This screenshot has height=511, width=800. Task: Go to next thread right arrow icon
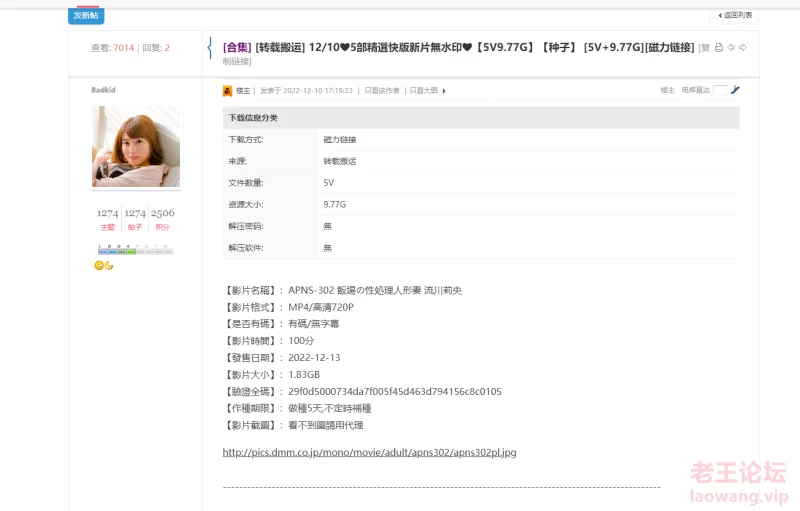click(743, 47)
